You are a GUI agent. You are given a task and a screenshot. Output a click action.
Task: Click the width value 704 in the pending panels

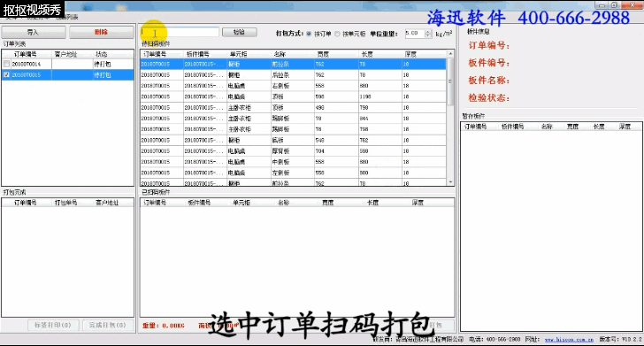320,151
